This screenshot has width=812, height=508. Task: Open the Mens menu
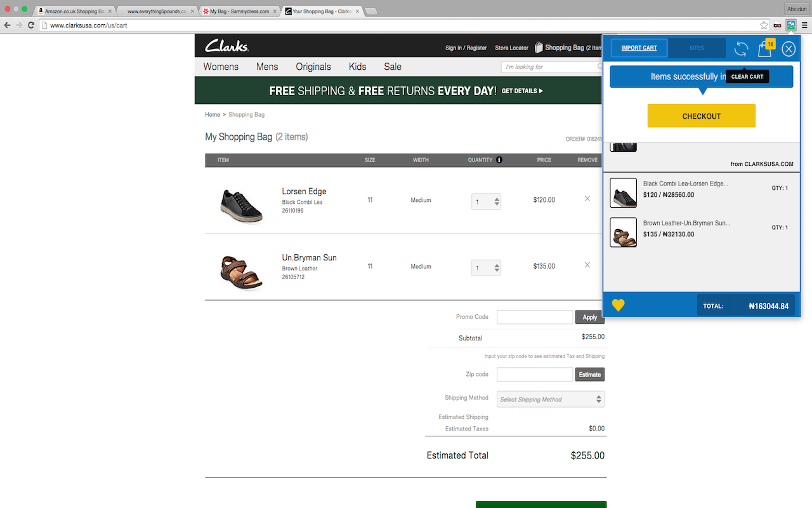(x=267, y=67)
